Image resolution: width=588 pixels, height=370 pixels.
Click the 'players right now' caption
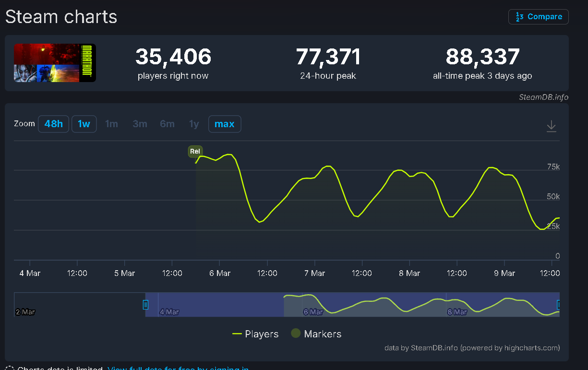pos(173,76)
